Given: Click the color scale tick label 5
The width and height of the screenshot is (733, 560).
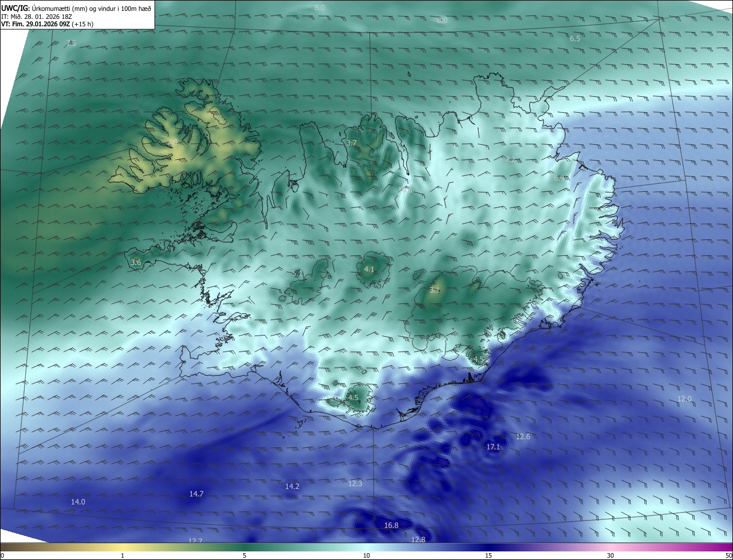Looking at the screenshot, I should point(245,555).
